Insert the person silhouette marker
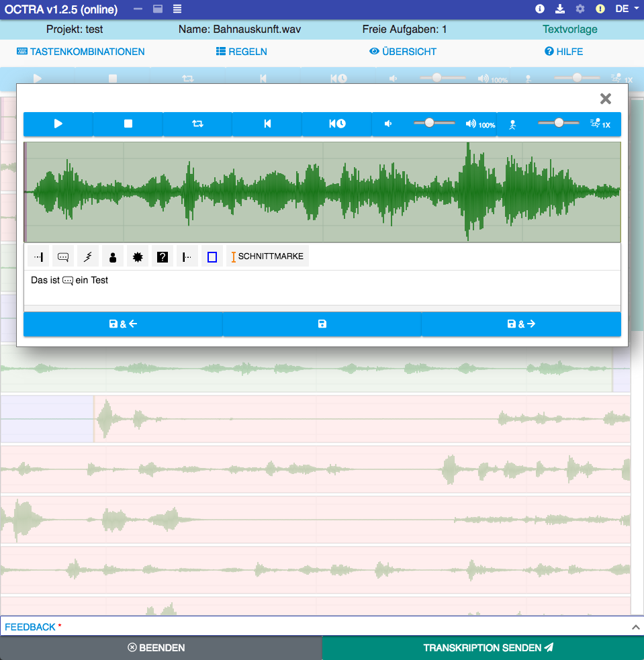 (113, 256)
